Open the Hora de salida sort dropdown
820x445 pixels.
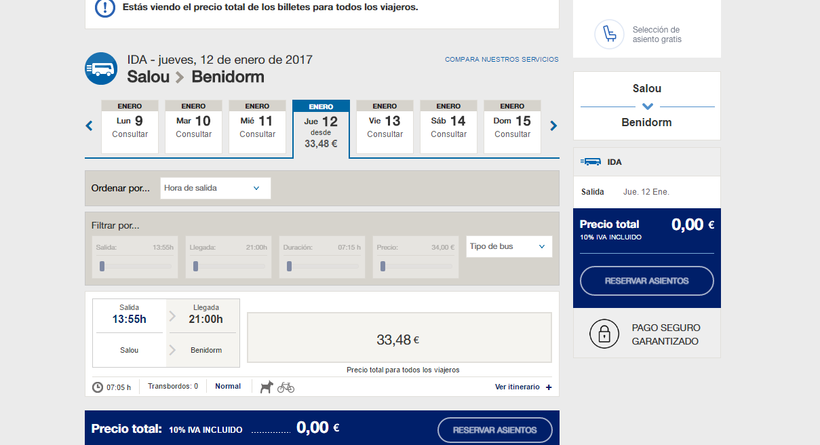coord(215,188)
